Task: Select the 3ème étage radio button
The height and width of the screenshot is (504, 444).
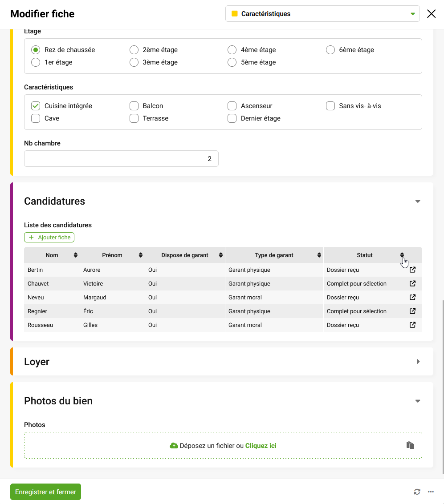Action: (x=134, y=62)
